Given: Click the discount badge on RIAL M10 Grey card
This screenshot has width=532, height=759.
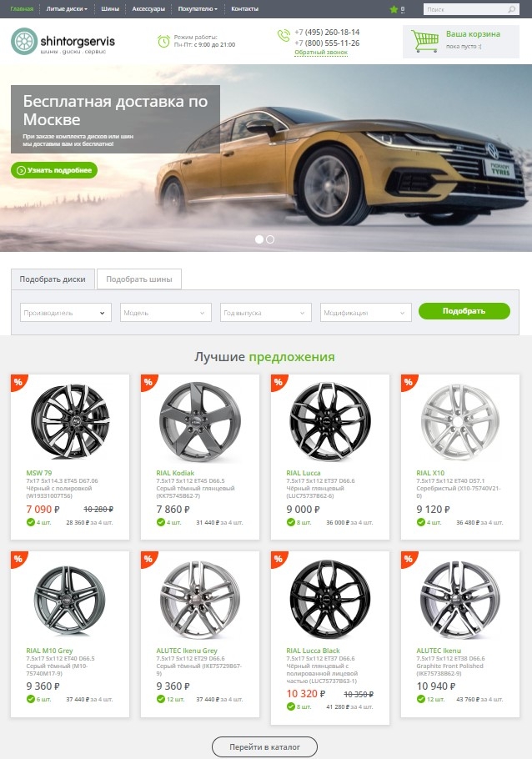Looking at the screenshot, I should (x=18, y=559).
